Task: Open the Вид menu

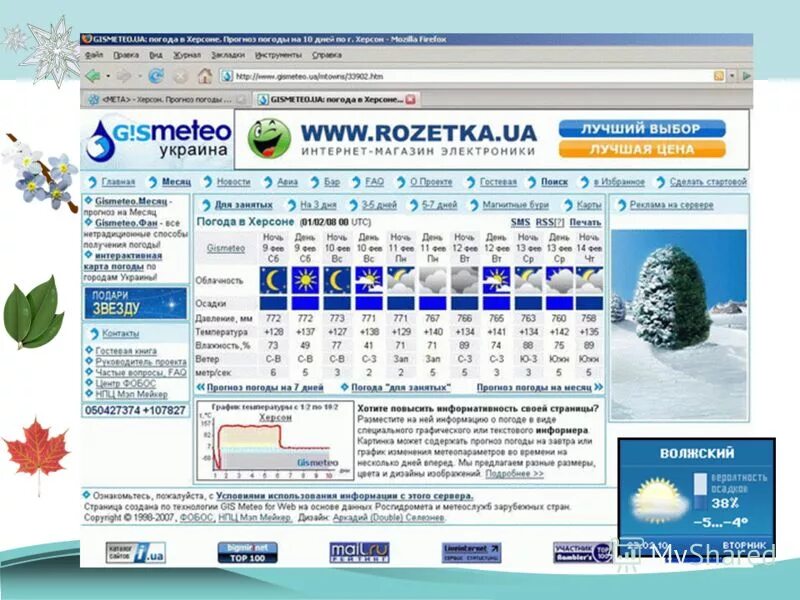Action: point(156,55)
